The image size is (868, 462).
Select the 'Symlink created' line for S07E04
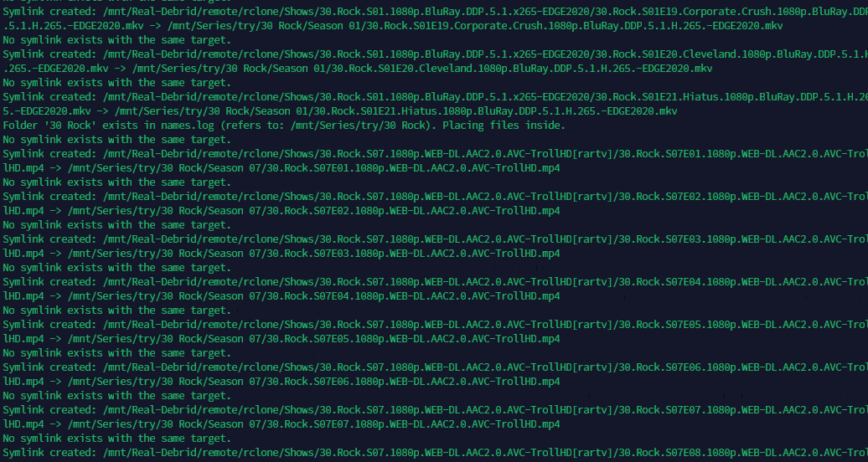pyautogui.click(x=435, y=281)
